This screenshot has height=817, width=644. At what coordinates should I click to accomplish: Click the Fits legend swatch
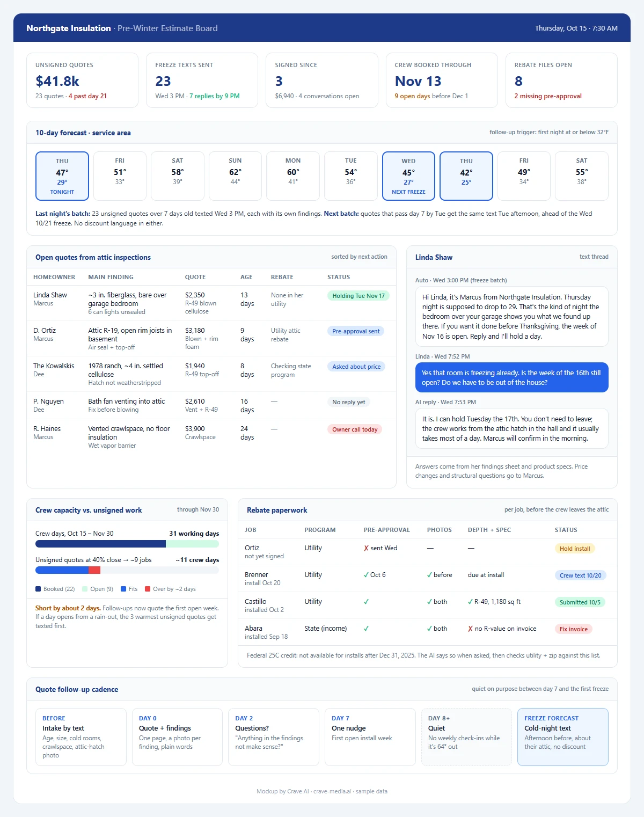pos(123,589)
